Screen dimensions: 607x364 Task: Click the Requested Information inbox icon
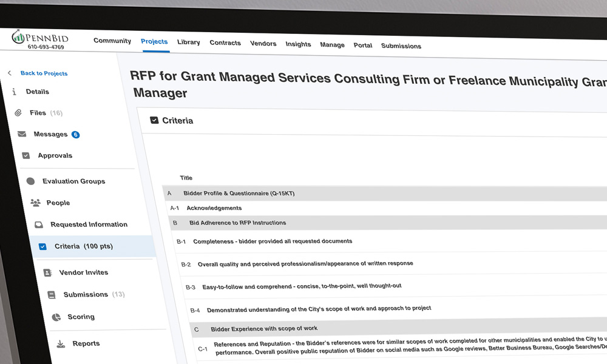pos(39,224)
